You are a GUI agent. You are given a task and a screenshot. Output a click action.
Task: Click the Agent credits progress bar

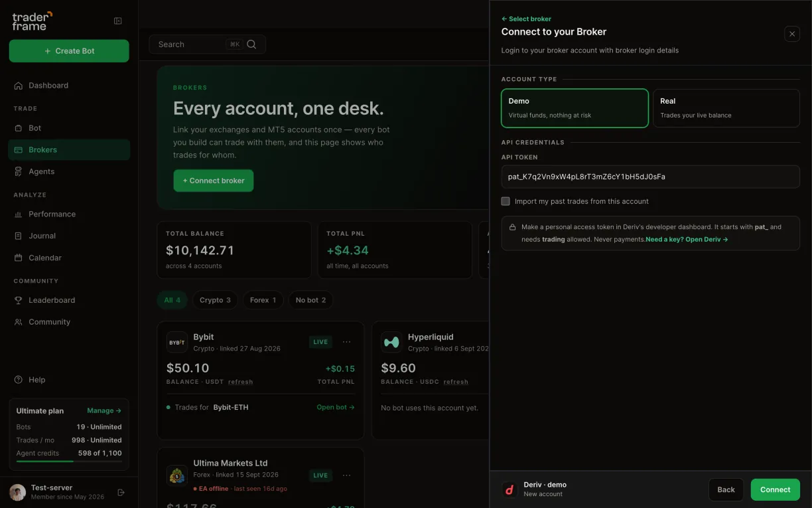(69, 461)
